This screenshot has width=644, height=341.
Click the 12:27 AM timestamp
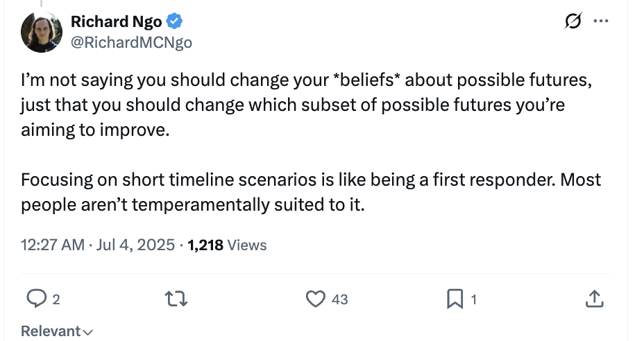52,245
